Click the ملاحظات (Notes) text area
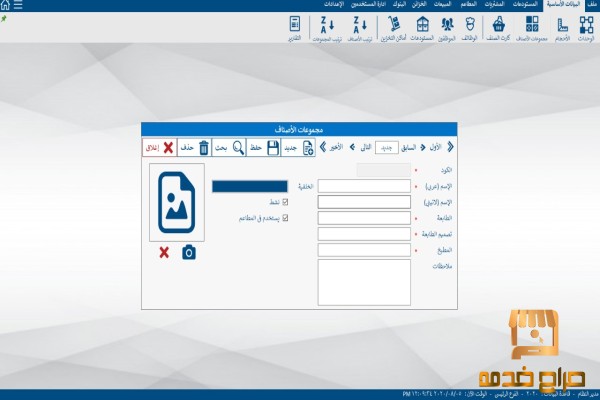The height and width of the screenshot is (400, 600). click(364, 282)
